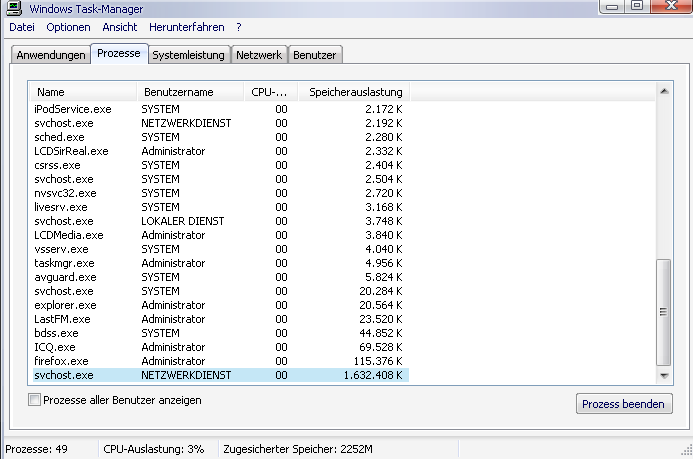693x459 pixels.
Task: Click the 69.528 K memory value
Action: (381, 347)
